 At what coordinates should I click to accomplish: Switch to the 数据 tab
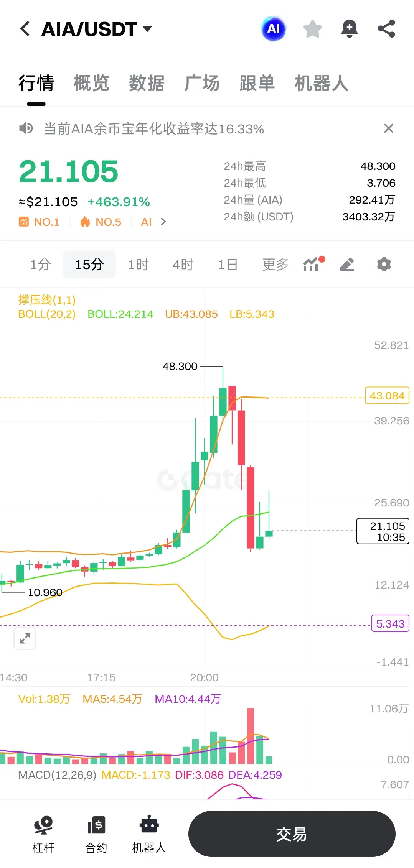pos(147,83)
